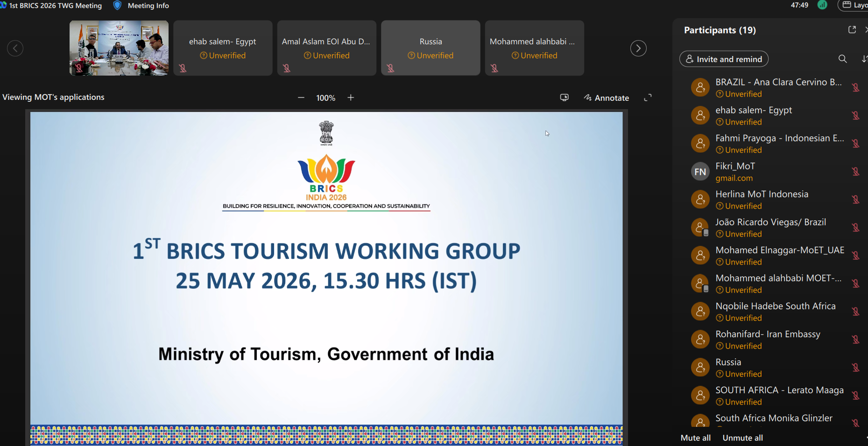Toggle mic icon for ehab salem- Egypt in list

855,115
